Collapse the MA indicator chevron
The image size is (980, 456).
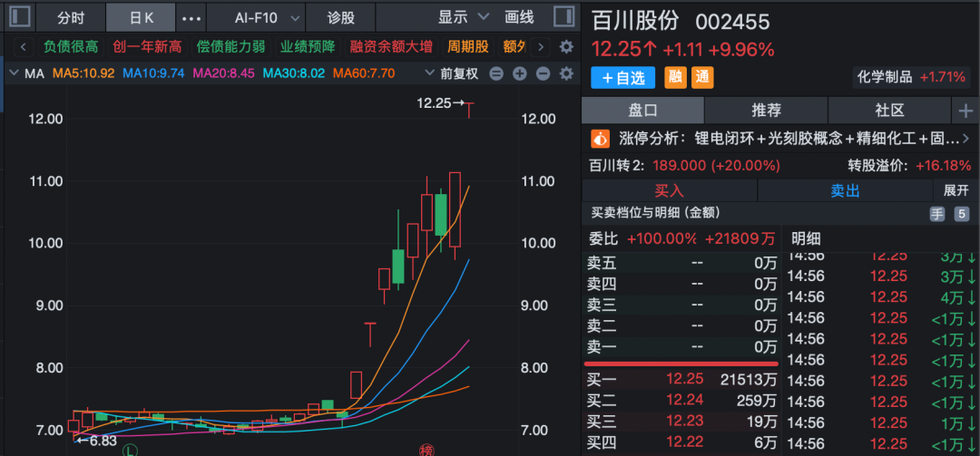[x=15, y=73]
